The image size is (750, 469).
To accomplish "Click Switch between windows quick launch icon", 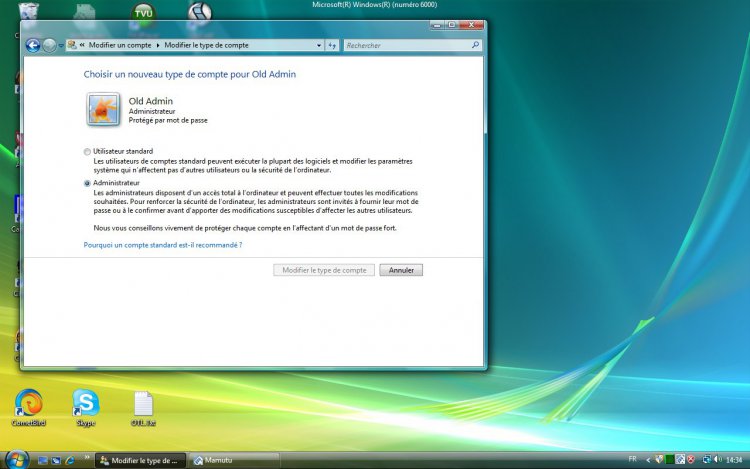I will click(x=56, y=460).
